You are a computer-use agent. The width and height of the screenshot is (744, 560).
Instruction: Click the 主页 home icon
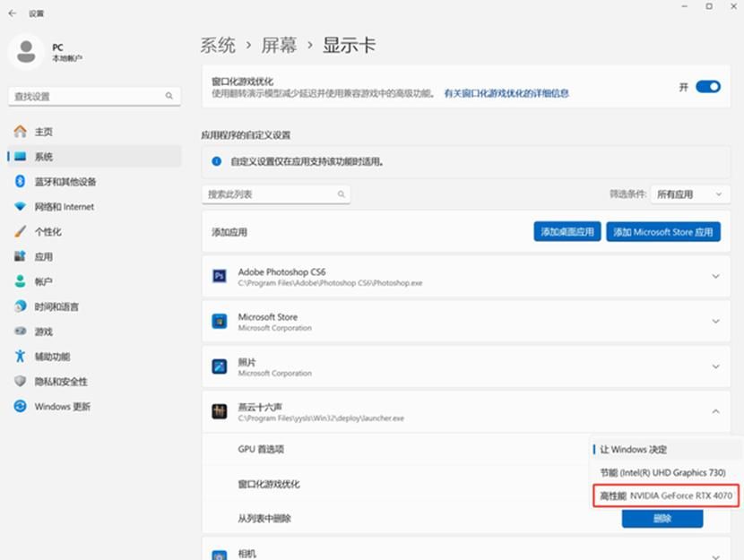[20, 132]
